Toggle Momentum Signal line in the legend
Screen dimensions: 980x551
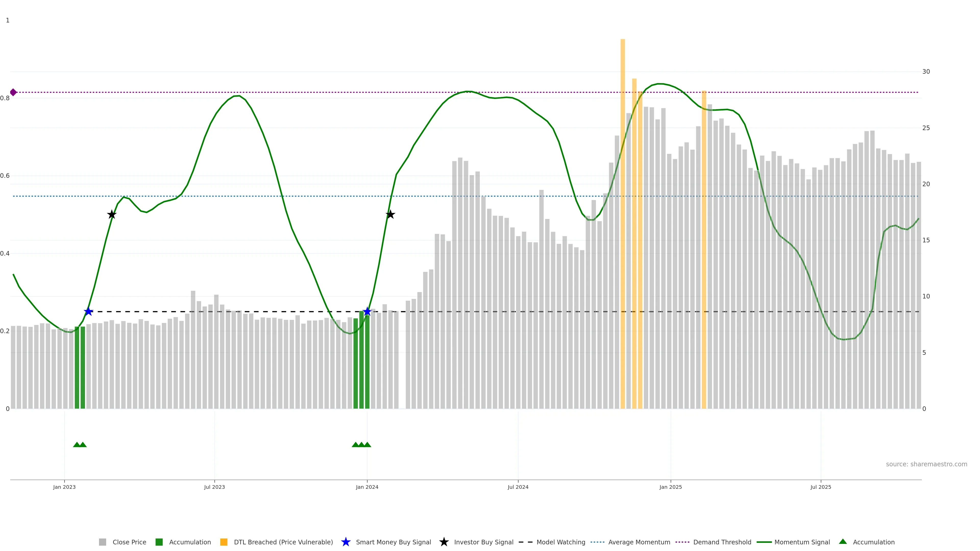802,542
